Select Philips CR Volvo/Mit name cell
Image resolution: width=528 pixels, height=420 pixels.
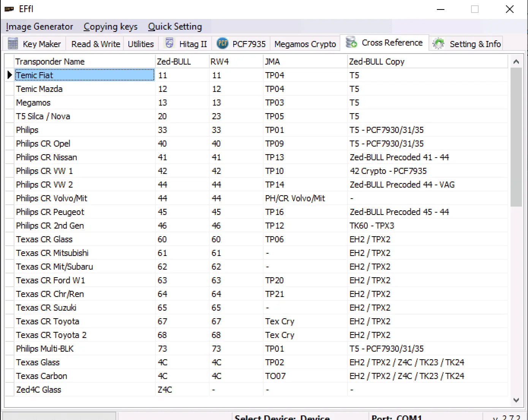coord(85,198)
